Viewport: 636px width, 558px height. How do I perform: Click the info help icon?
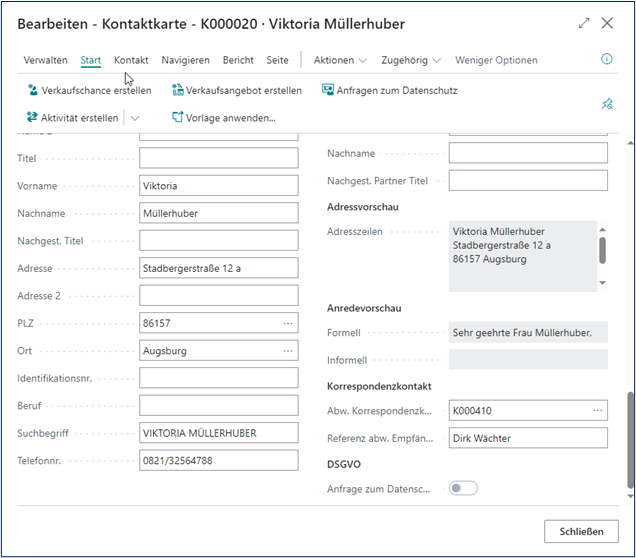tap(606, 60)
